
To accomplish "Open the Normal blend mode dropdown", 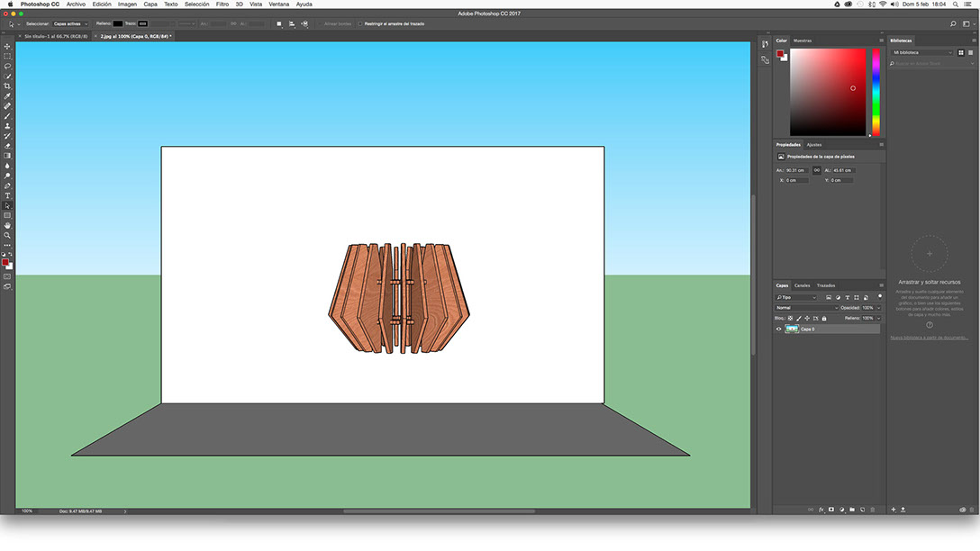I will tap(807, 308).
